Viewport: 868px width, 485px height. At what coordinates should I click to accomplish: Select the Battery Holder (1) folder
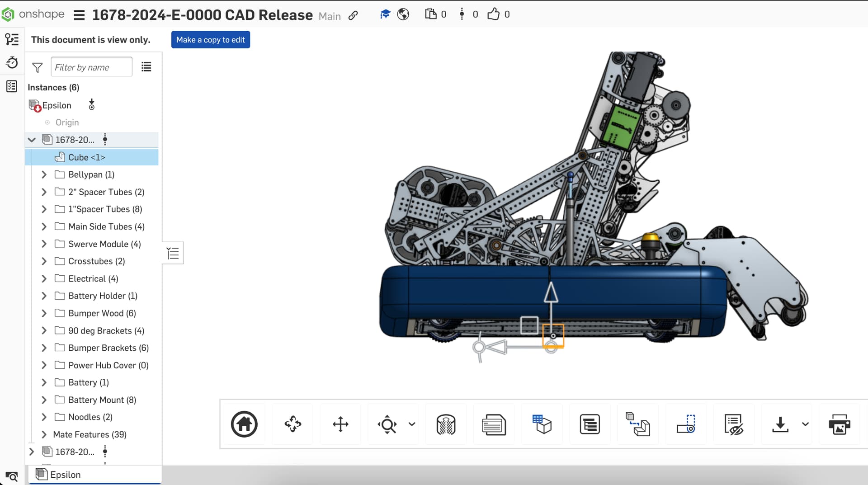click(103, 296)
